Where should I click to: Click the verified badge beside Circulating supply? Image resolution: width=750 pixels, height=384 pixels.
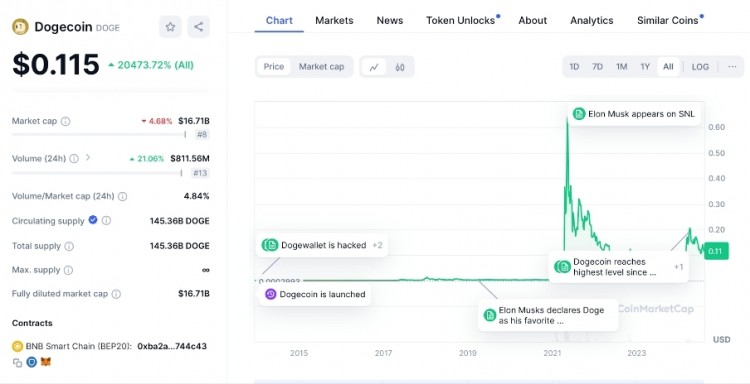tap(93, 220)
